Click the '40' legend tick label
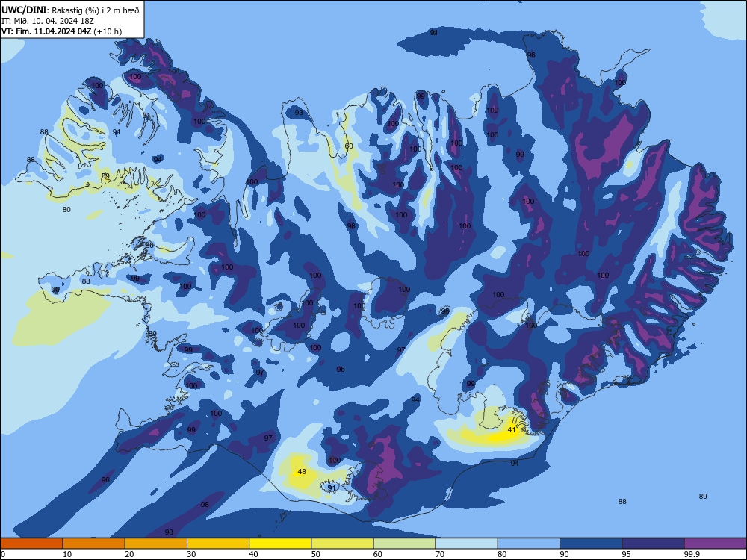 pos(253,554)
